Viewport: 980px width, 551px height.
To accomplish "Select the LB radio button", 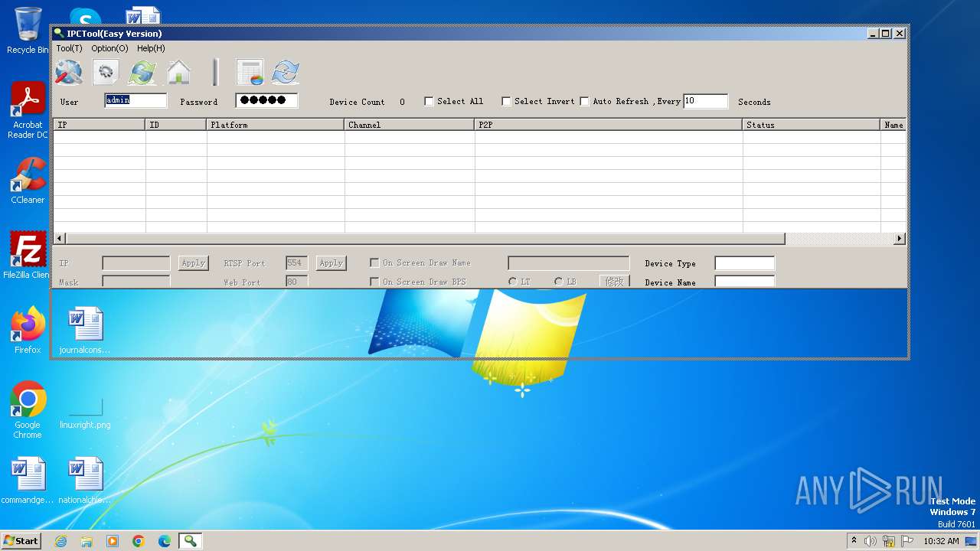I will coord(559,282).
